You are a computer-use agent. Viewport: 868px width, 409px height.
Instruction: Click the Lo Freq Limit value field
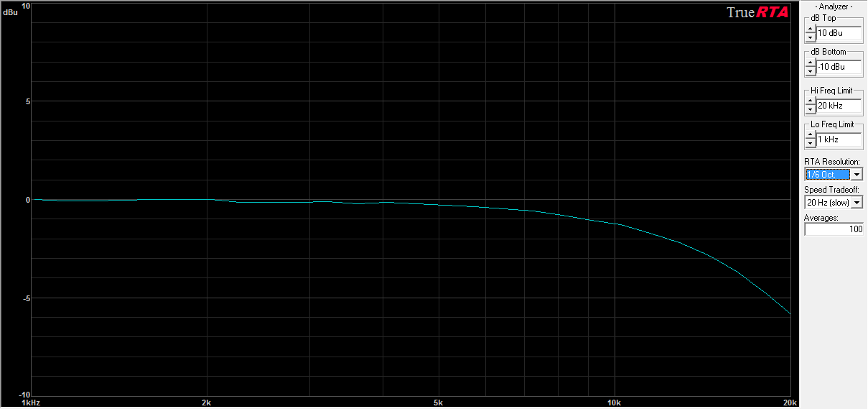[x=839, y=139]
